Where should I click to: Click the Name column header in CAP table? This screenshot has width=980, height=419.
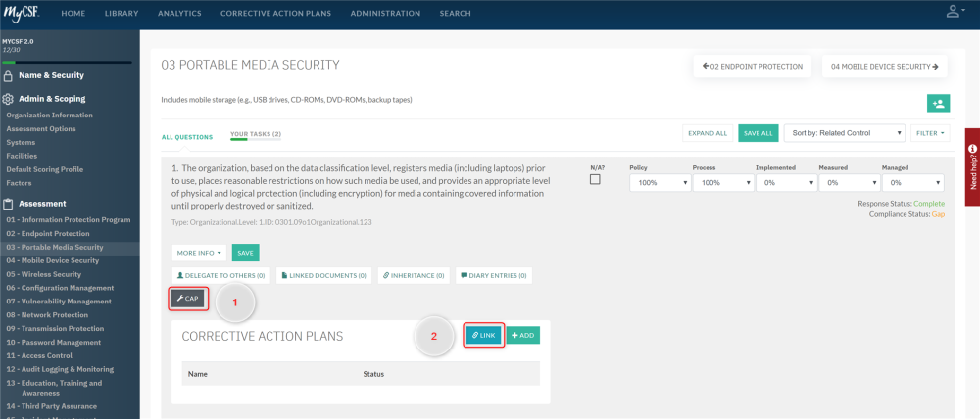coord(198,375)
